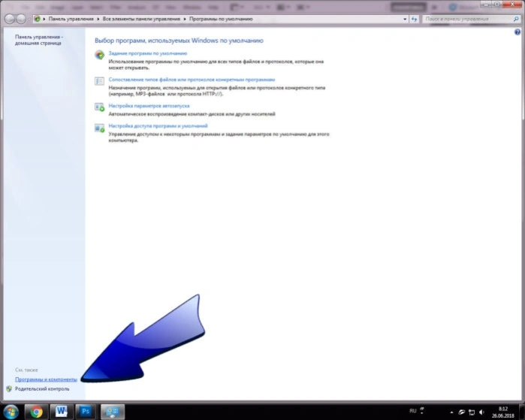Click the shield icon near Родительский контроль

[x=9, y=389]
